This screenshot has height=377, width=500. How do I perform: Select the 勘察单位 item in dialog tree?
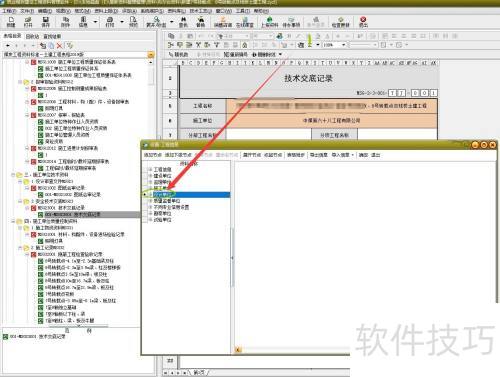tap(162, 213)
